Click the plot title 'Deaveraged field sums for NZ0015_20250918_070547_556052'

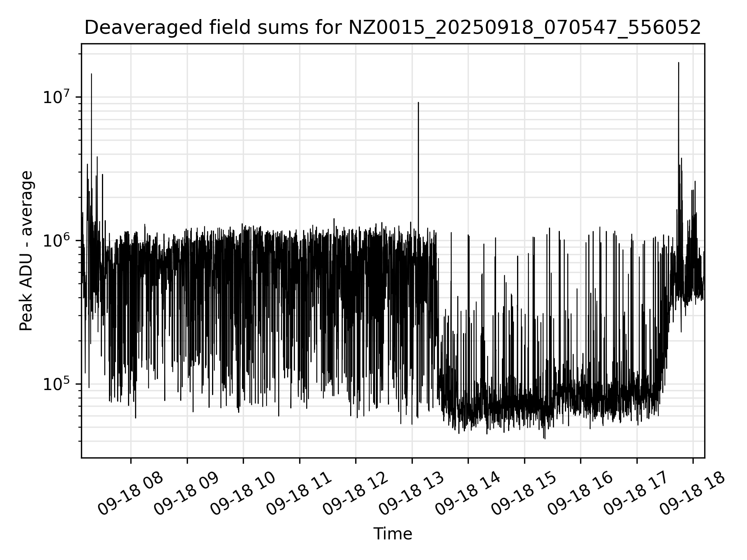(x=393, y=28)
